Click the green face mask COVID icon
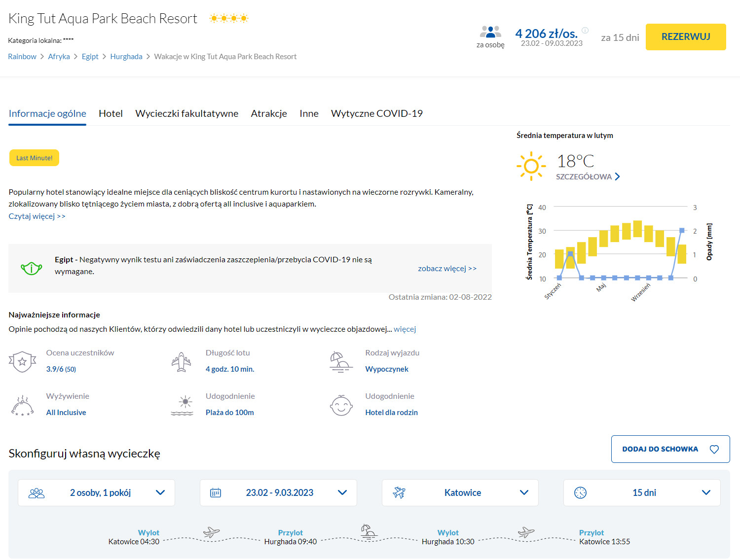Viewport: 740px width, 560px height. (31, 268)
